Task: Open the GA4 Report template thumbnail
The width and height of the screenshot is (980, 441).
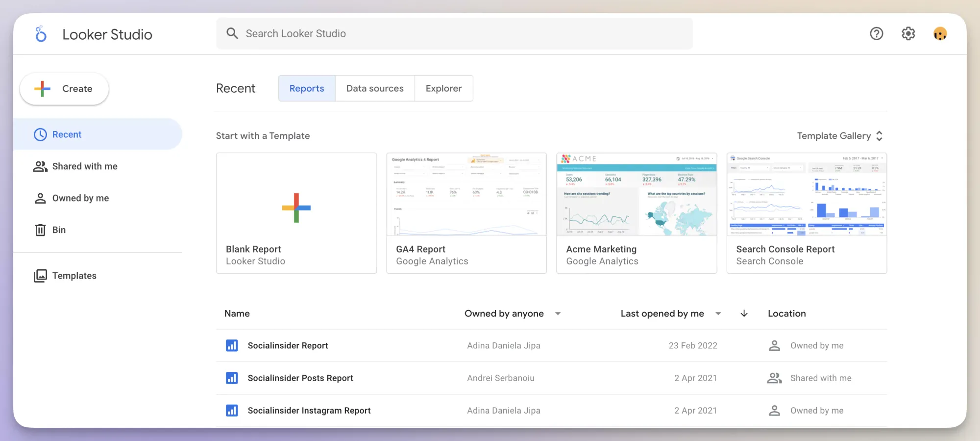Action: coord(466,195)
